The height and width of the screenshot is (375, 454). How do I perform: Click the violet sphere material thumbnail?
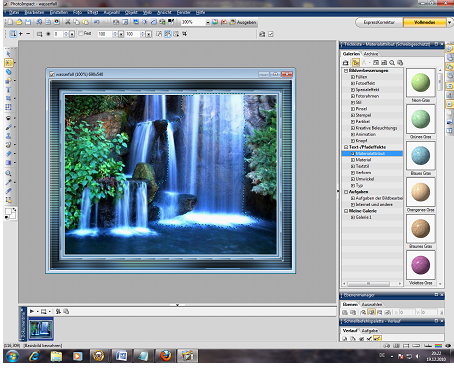pos(421,265)
